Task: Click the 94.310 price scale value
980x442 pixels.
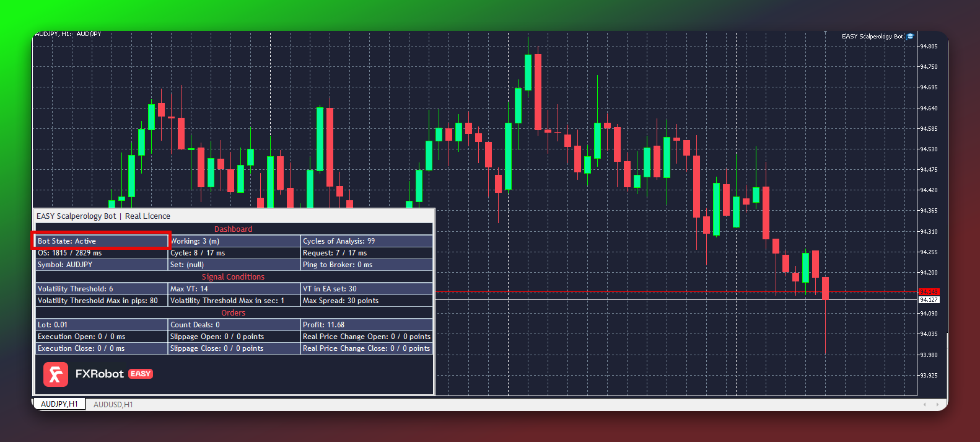Action: point(929,232)
